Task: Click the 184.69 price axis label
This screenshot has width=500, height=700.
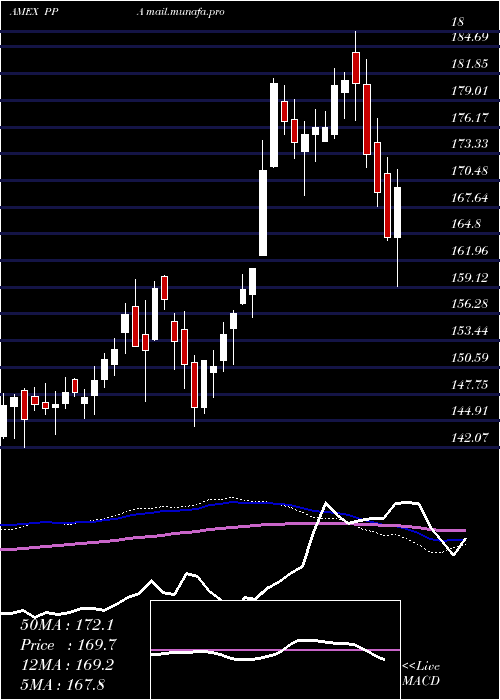Action: (470, 37)
